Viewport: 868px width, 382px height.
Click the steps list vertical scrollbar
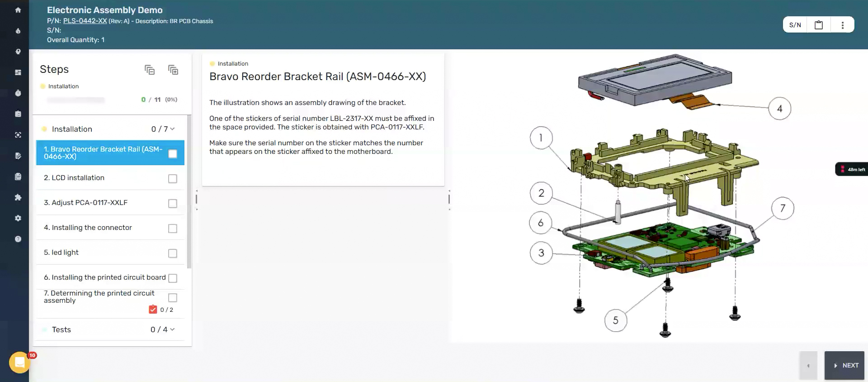point(189,190)
